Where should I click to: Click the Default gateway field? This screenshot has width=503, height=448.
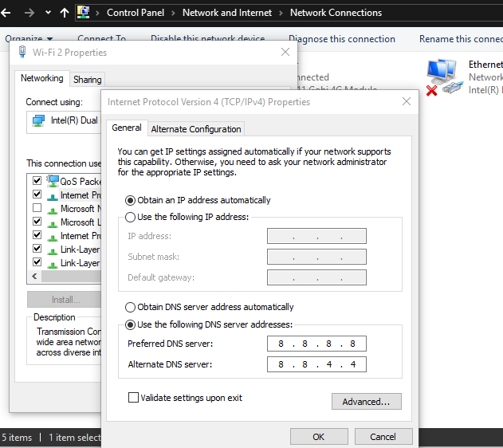[x=316, y=277]
